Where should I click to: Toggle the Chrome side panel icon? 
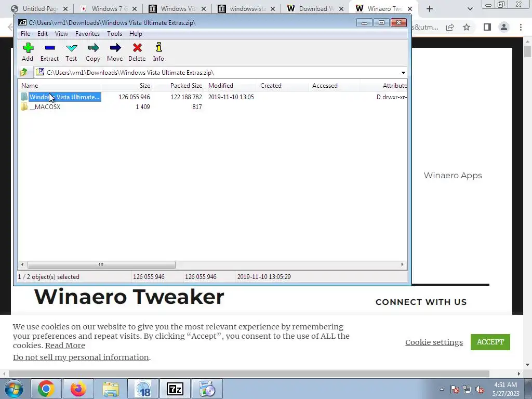(x=487, y=27)
